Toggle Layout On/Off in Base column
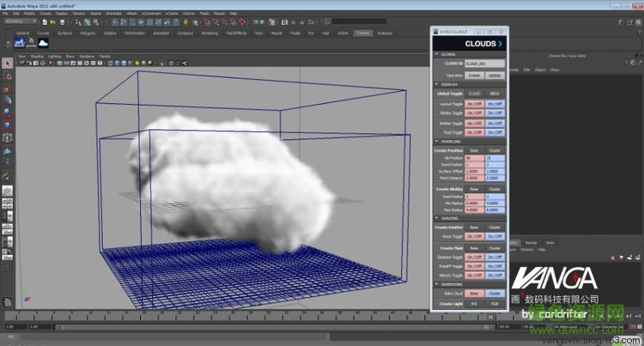The image size is (644, 346). 474,104
